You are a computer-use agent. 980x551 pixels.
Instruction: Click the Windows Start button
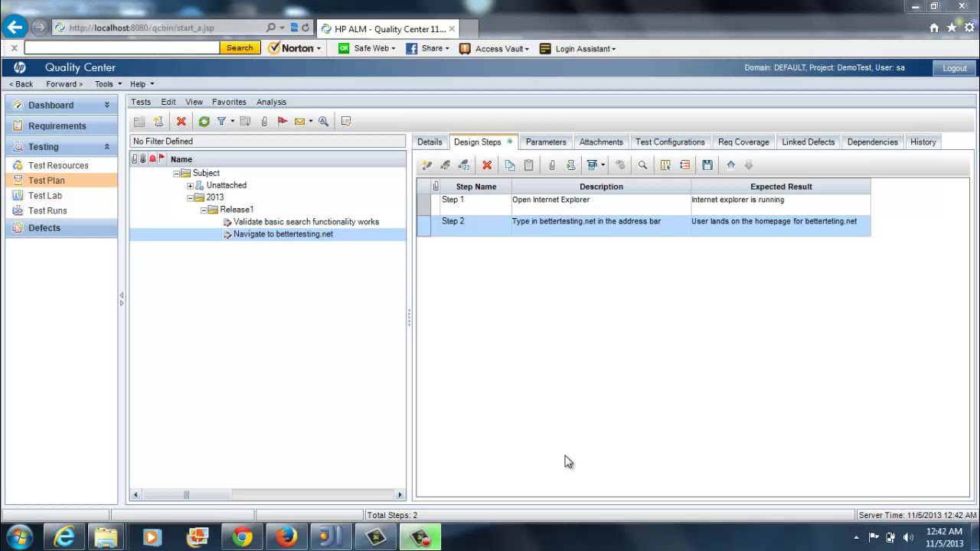pyautogui.click(x=19, y=537)
